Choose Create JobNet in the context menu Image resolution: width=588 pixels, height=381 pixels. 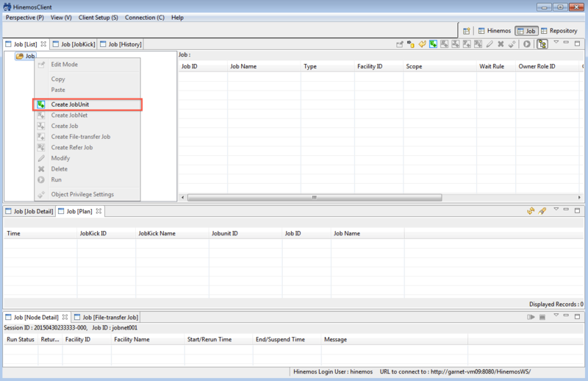[x=87, y=115]
